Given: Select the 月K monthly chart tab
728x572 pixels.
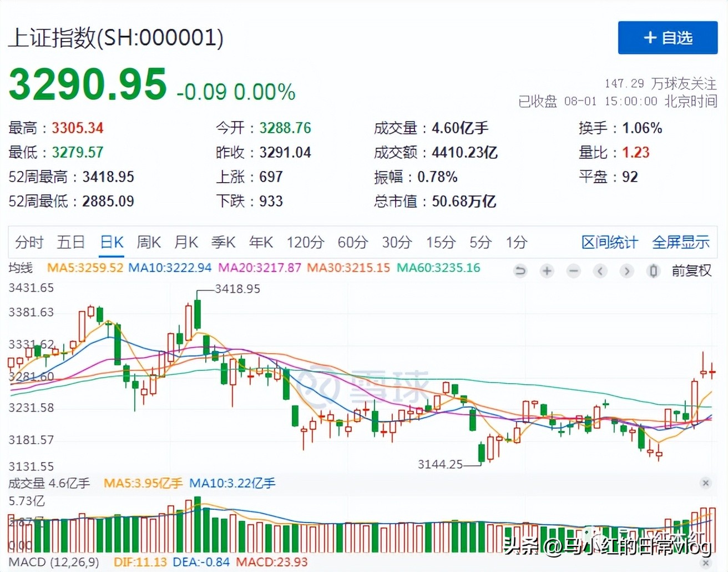Looking at the screenshot, I should click(186, 243).
